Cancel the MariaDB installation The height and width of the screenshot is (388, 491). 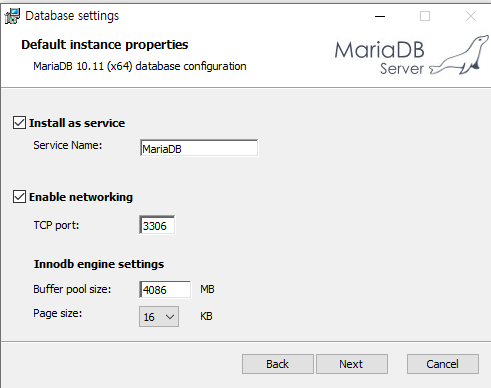click(x=443, y=364)
